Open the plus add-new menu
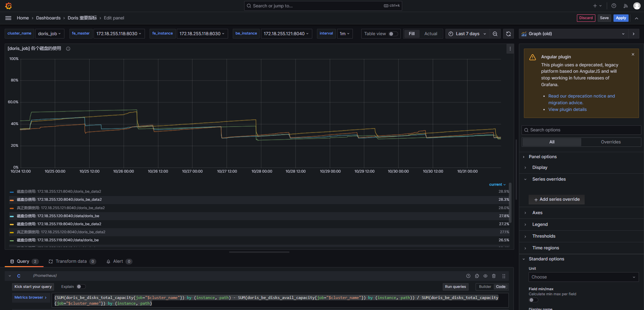The width and height of the screenshot is (644, 310). [597, 6]
